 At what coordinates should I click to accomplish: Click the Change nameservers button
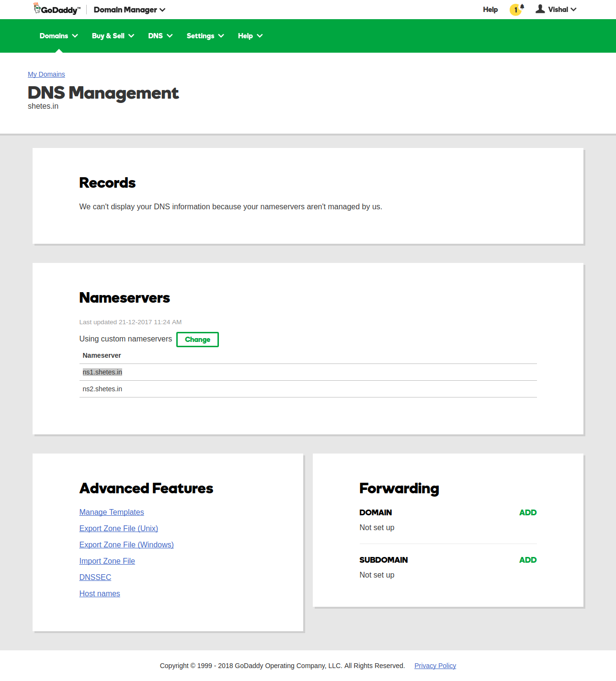point(197,340)
